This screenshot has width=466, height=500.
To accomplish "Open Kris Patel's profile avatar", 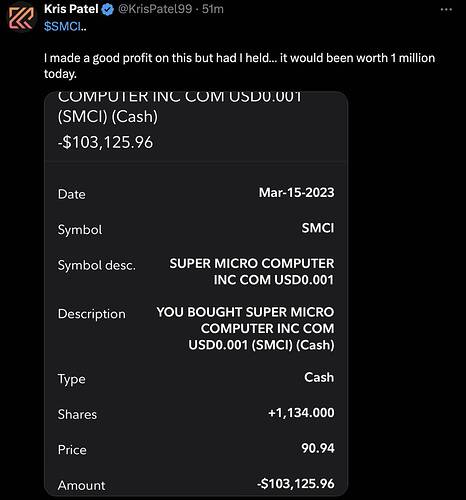I will point(21,18).
